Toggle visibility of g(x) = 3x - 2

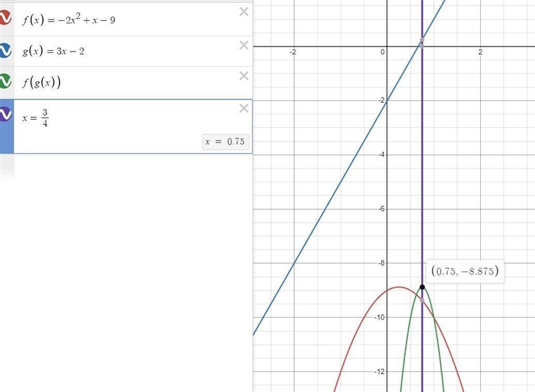pyautogui.click(x=5, y=50)
